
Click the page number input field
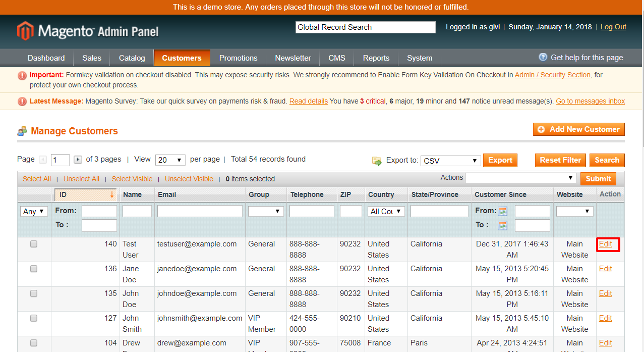point(61,160)
